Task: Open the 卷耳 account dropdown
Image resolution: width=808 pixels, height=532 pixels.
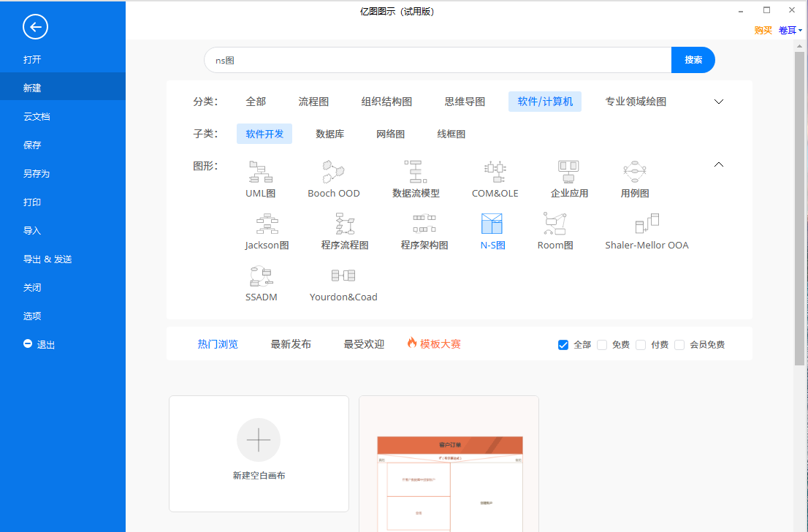Action: click(790, 31)
